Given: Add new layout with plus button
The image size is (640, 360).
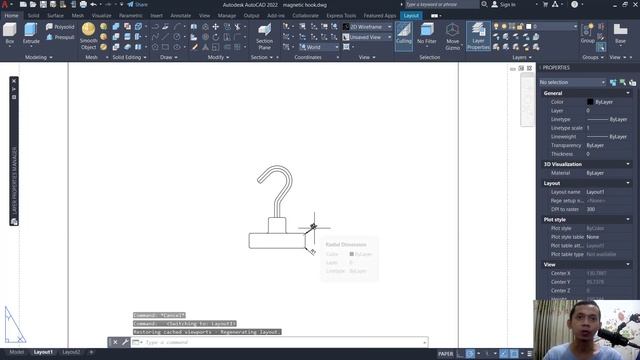Looking at the screenshot, I should pyautogui.click(x=91, y=352).
